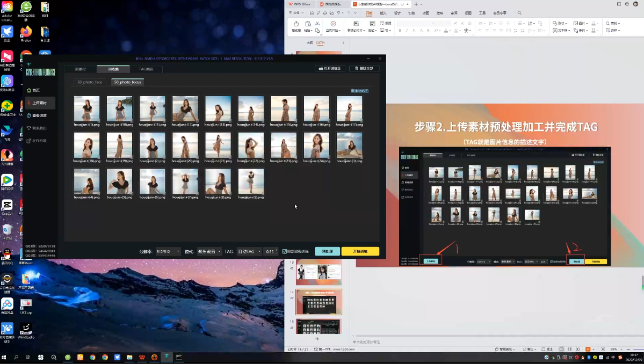Select 上传素材 in the Cybertron Furnace sidebar

point(39,103)
